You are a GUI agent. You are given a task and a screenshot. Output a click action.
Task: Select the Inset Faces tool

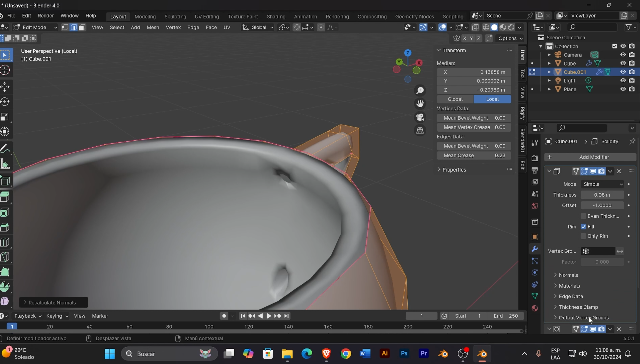click(5, 212)
